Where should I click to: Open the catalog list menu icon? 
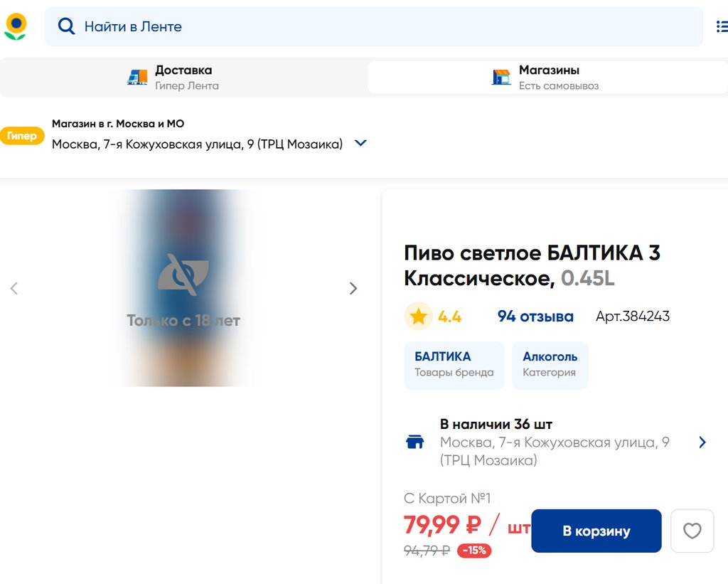click(721, 27)
